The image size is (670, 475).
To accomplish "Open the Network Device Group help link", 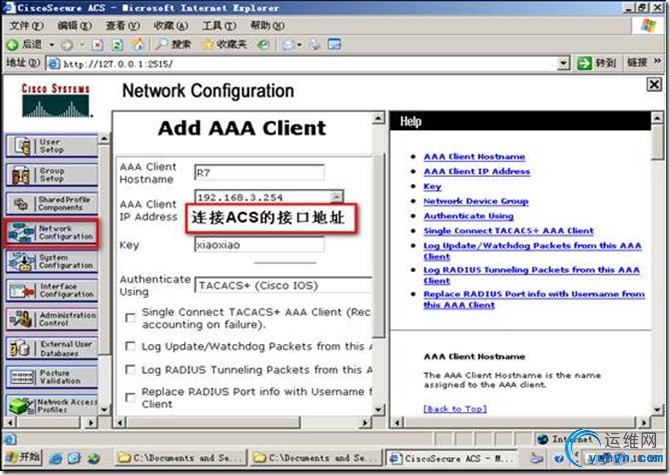I will 476,201.
